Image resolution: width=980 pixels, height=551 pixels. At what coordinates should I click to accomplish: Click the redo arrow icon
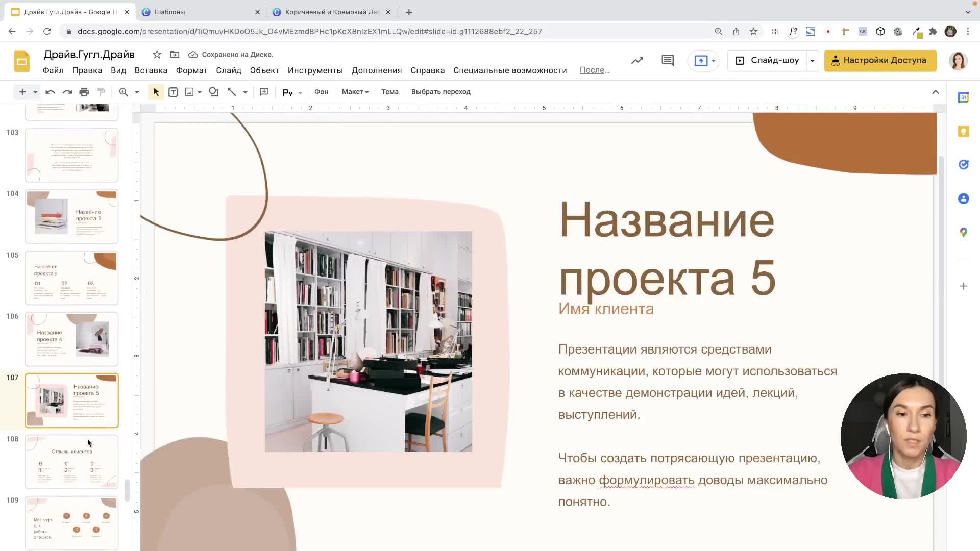(x=67, y=92)
